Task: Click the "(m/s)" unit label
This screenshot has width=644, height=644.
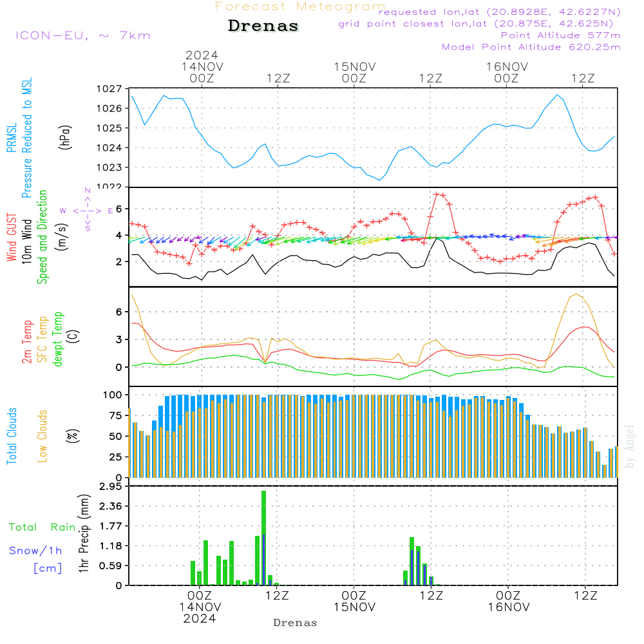Action: click(x=62, y=237)
